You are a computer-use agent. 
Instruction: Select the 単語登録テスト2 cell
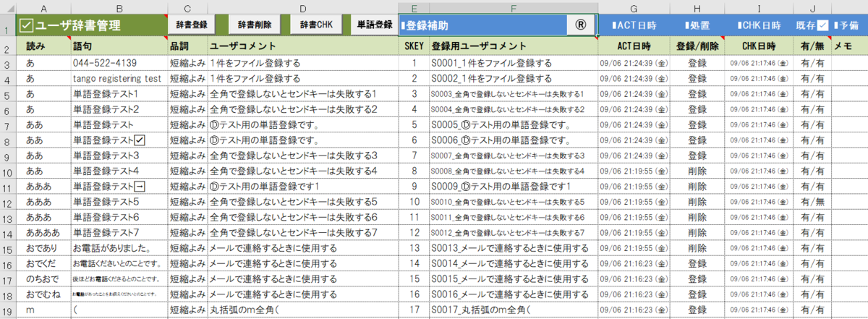(118, 109)
